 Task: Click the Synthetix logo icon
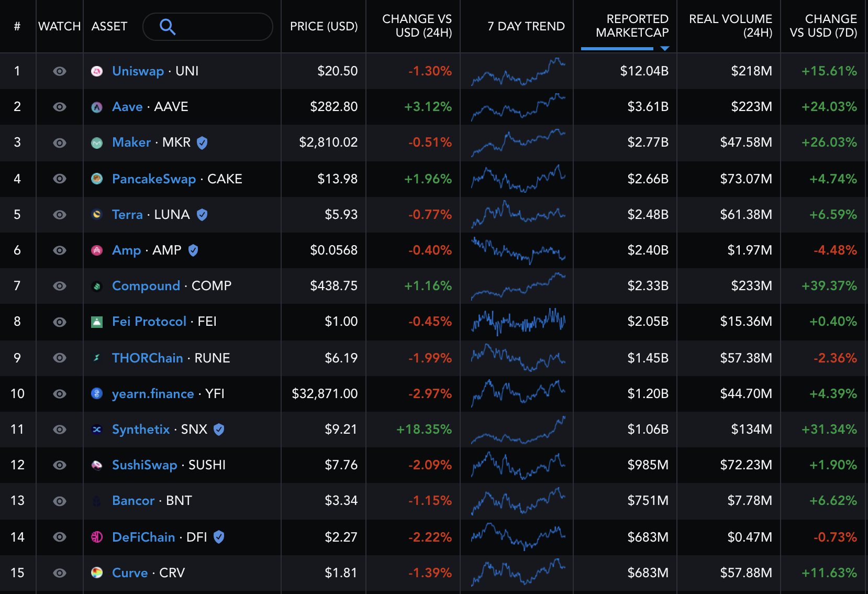tap(97, 430)
